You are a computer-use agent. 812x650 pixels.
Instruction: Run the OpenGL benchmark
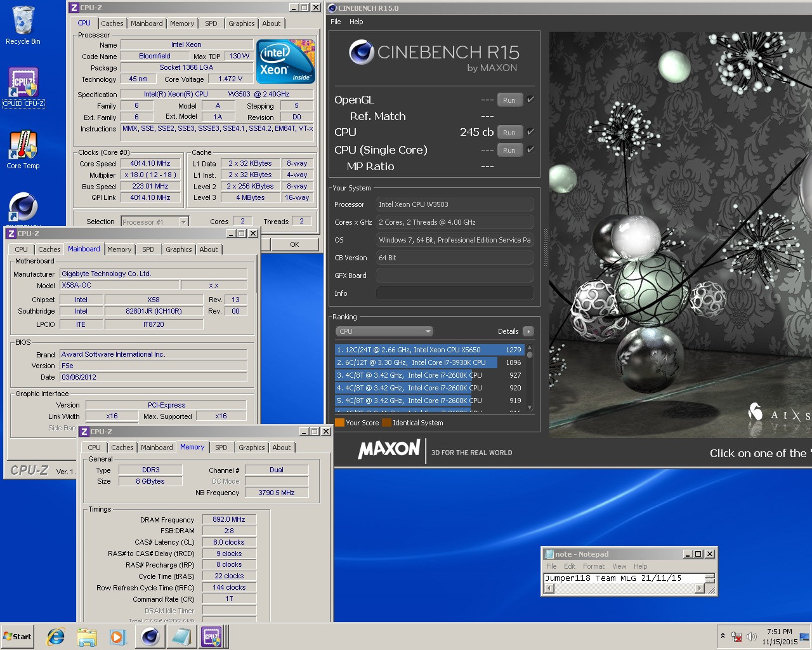tap(509, 100)
